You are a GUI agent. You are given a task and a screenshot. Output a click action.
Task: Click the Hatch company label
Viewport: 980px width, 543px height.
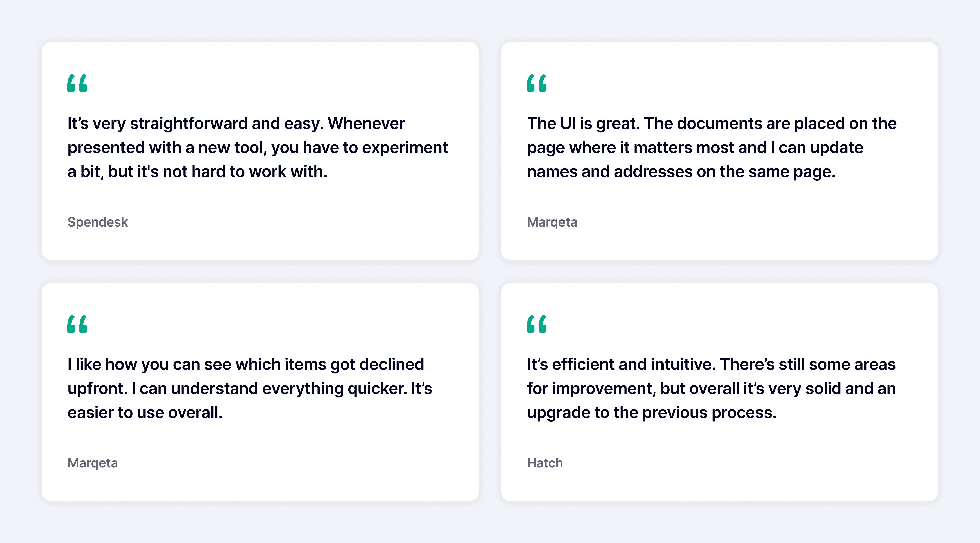pos(545,463)
